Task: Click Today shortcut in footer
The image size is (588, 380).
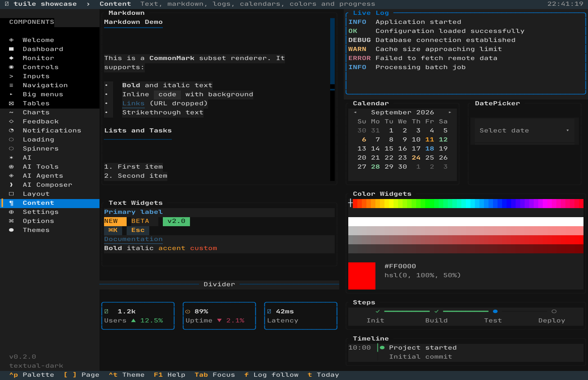Action: pos(323,375)
